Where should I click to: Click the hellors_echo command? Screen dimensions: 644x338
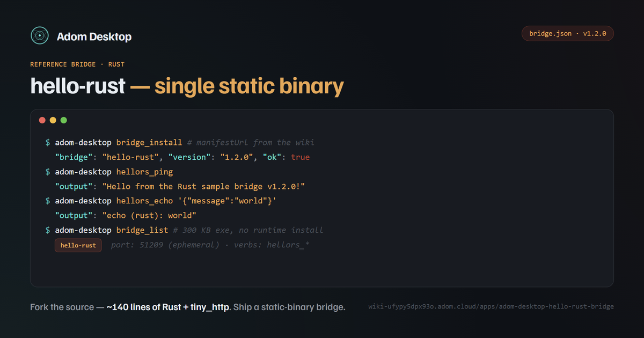(x=145, y=201)
